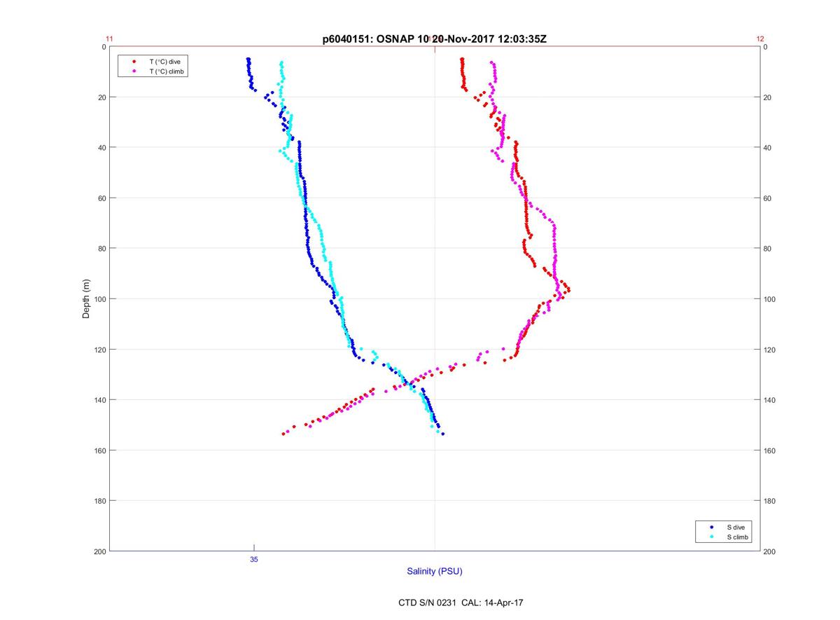
Task: Click the plot title p6040151: OSNAP
Action: [434, 39]
